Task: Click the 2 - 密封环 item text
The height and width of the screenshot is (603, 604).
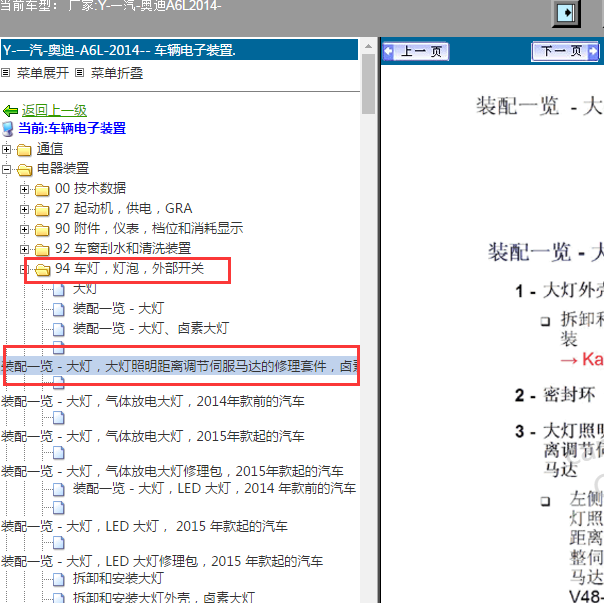Action: click(555, 395)
